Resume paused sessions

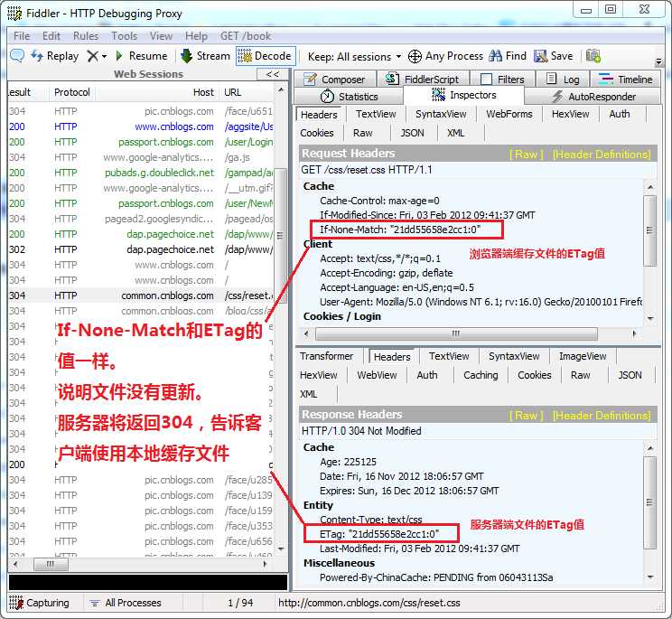(142, 56)
